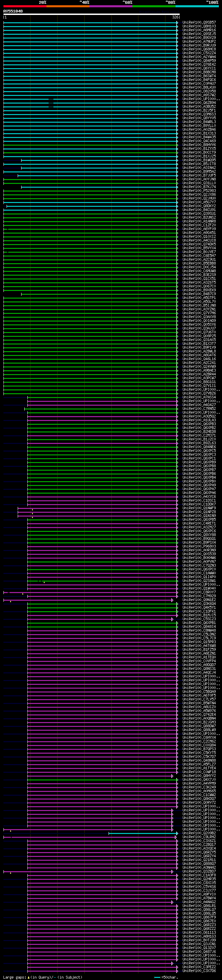The height and width of the screenshot is (980, 222).
Task: Select UniRef100_Q84NE6 label
Action: point(199,447)
